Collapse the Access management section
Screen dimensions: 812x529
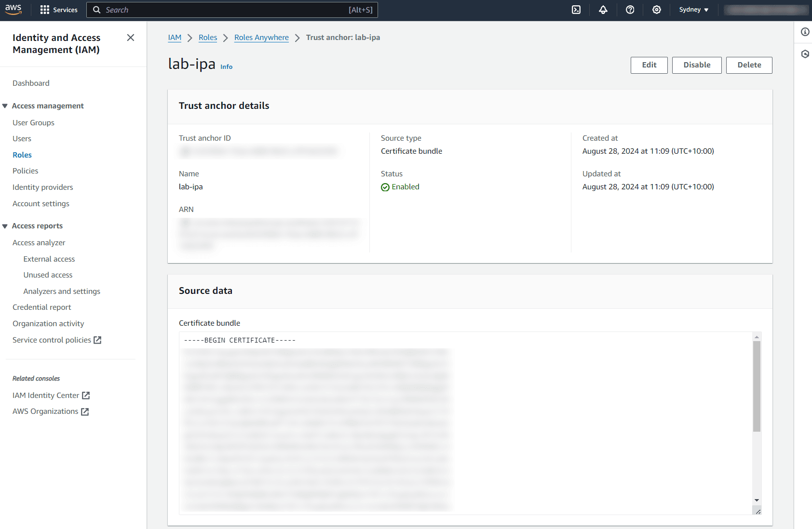(5, 106)
